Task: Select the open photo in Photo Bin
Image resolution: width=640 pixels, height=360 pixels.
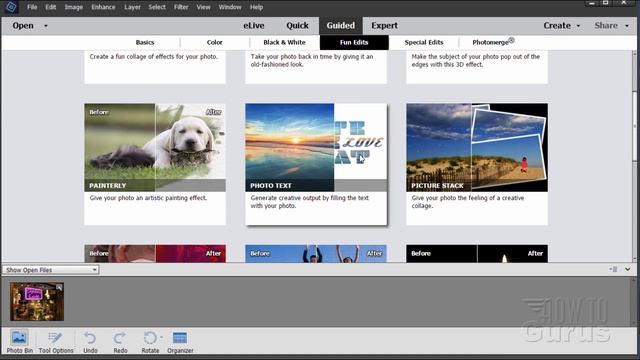Action: 37,302
